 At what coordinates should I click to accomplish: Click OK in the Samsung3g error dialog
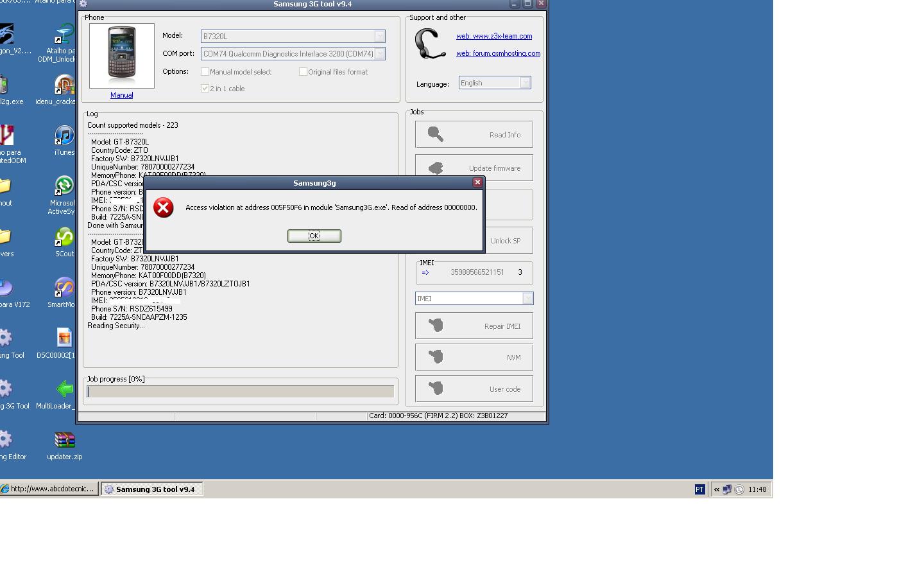(314, 236)
